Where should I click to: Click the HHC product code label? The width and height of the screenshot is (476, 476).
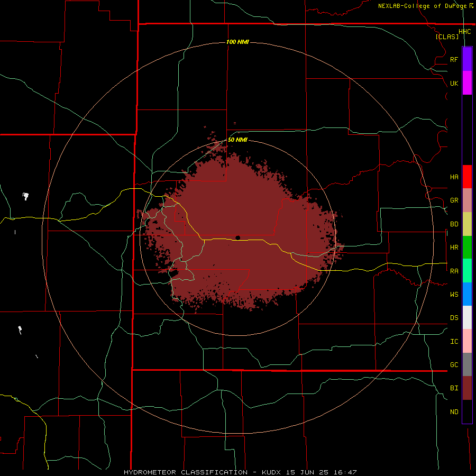pos(464,32)
